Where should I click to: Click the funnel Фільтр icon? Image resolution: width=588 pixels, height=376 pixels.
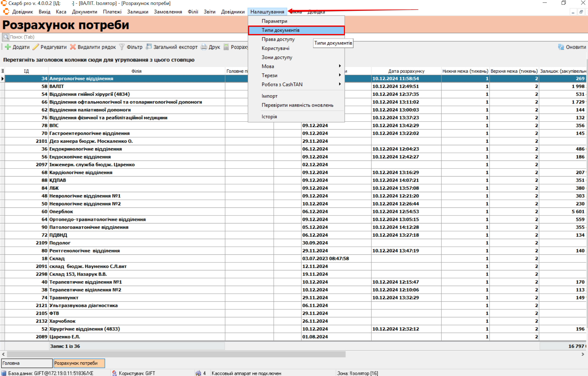pyautogui.click(x=122, y=47)
